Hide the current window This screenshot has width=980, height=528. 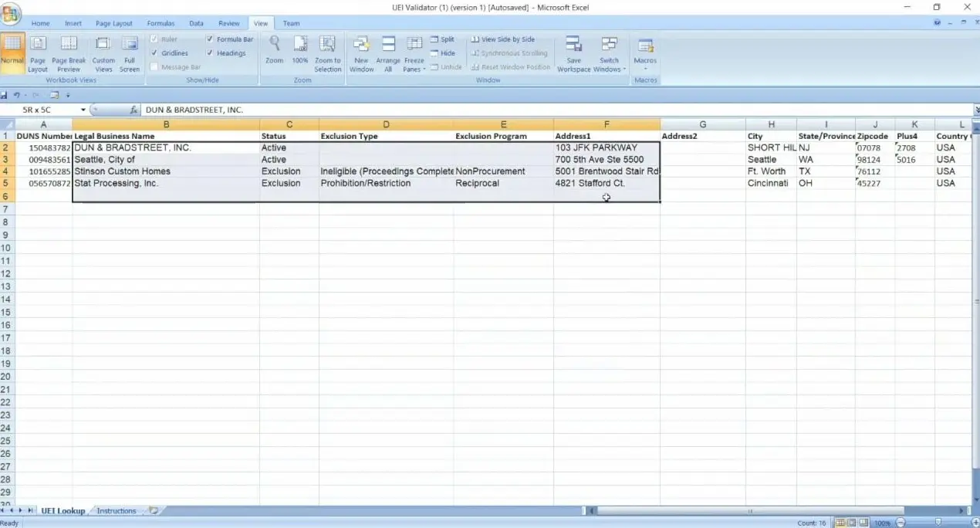pyautogui.click(x=443, y=53)
